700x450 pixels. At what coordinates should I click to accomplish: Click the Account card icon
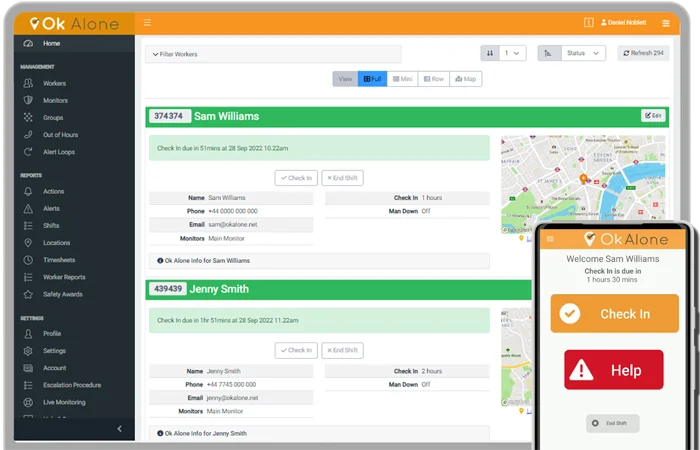(28, 368)
